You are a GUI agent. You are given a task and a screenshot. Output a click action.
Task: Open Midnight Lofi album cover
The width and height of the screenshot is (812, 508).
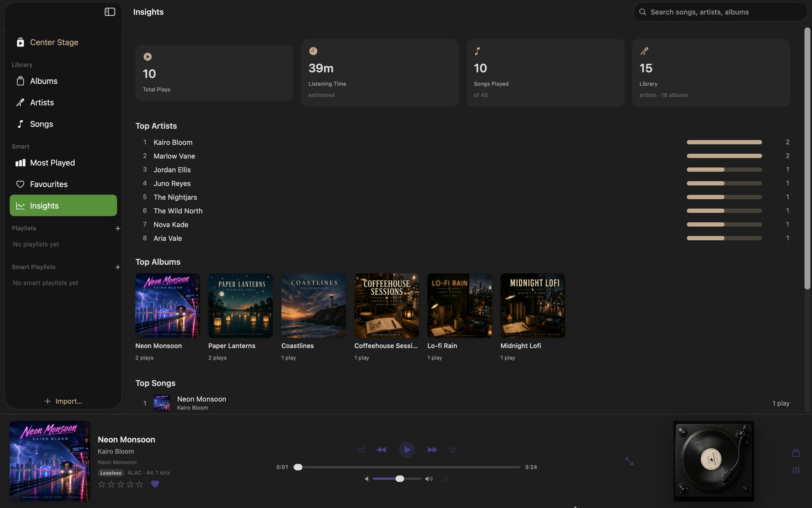(x=533, y=305)
